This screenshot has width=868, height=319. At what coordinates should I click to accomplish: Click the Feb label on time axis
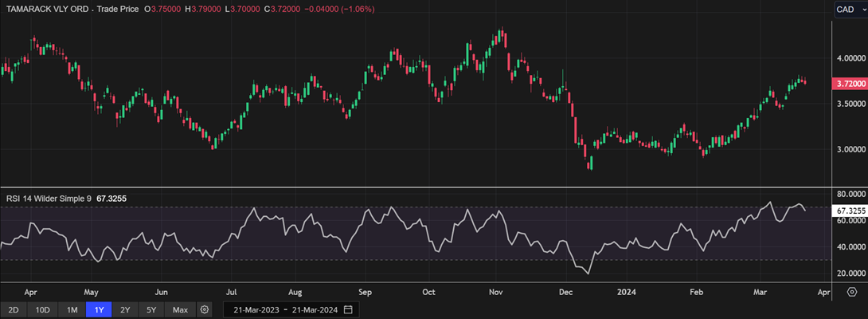[x=695, y=291]
